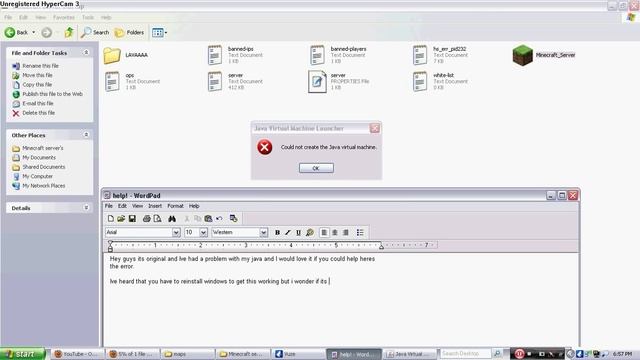Image resolution: width=640 pixels, height=360 pixels.
Task: Toggle Italic formatting in WordPad
Action: point(288,232)
